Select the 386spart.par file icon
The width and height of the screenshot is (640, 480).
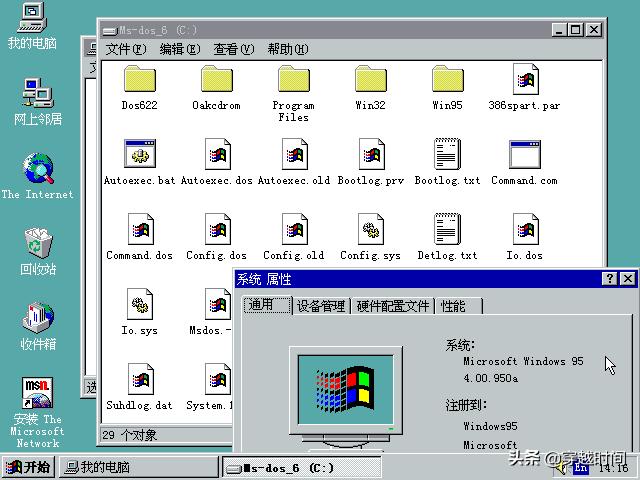pyautogui.click(x=526, y=79)
